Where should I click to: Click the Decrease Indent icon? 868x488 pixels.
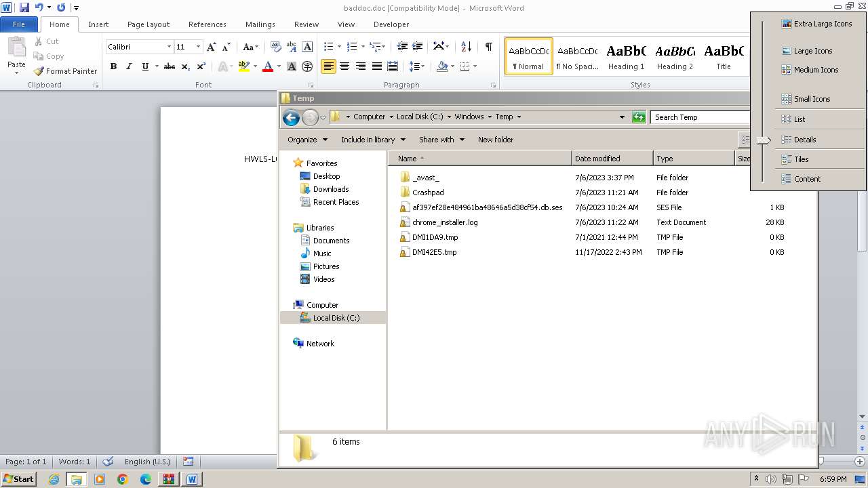click(402, 47)
